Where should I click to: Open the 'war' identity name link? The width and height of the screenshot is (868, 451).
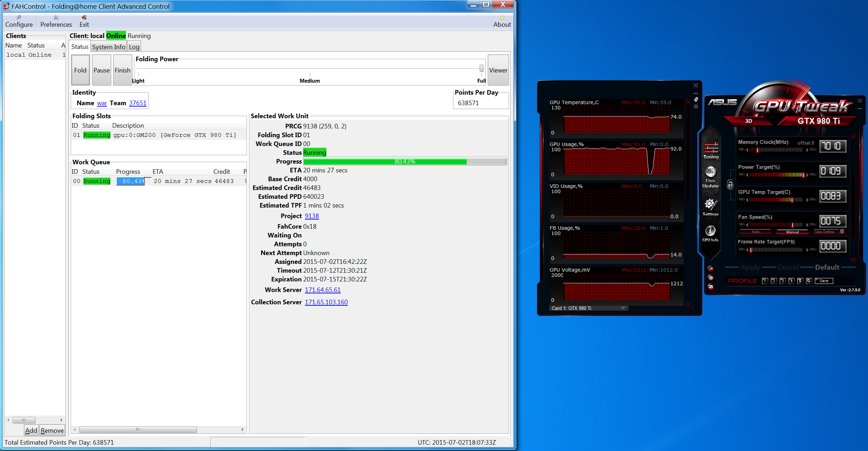(102, 103)
